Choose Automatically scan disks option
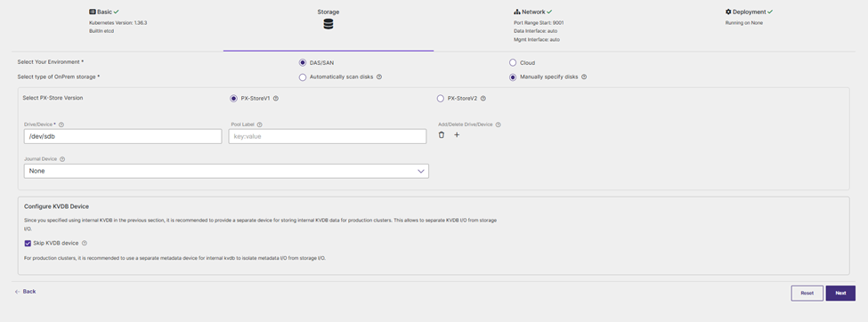This screenshot has height=322, width=868. click(303, 76)
